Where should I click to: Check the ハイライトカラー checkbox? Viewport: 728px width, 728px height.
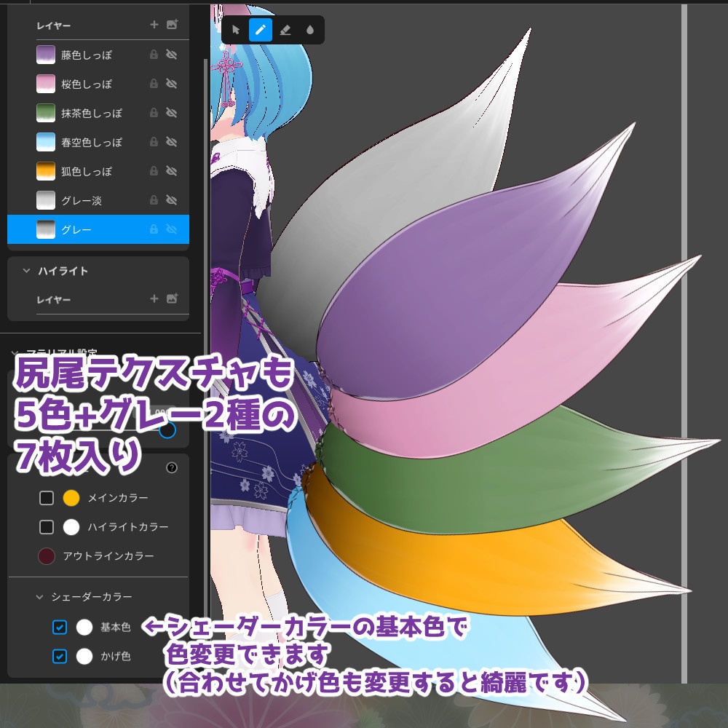[47, 527]
